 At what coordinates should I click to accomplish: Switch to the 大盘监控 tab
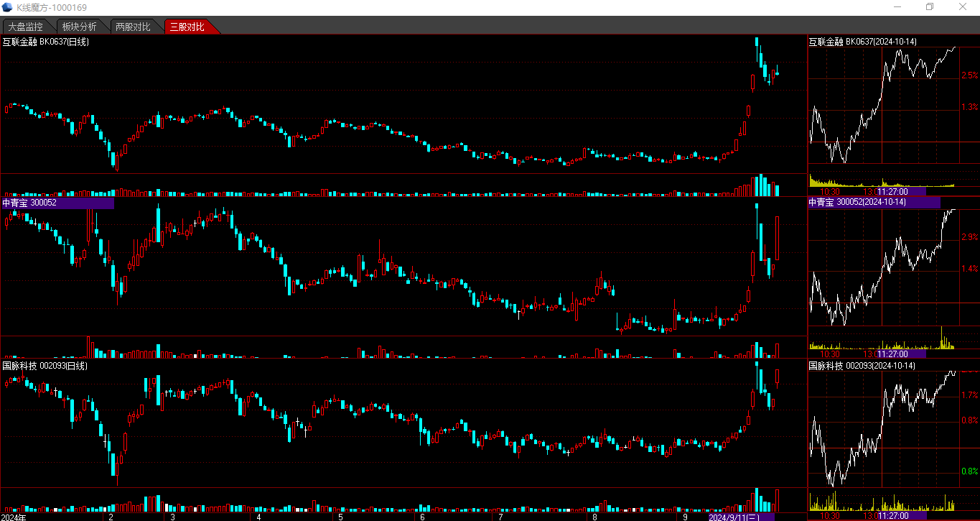[x=25, y=27]
